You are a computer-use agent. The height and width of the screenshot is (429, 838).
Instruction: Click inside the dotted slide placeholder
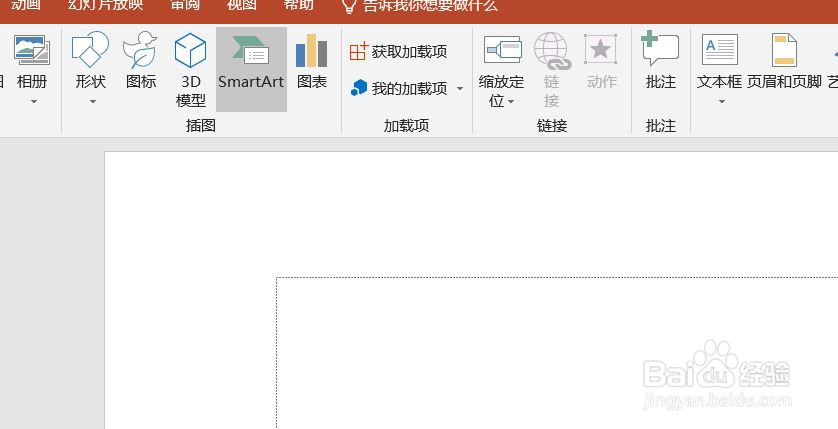(557, 353)
